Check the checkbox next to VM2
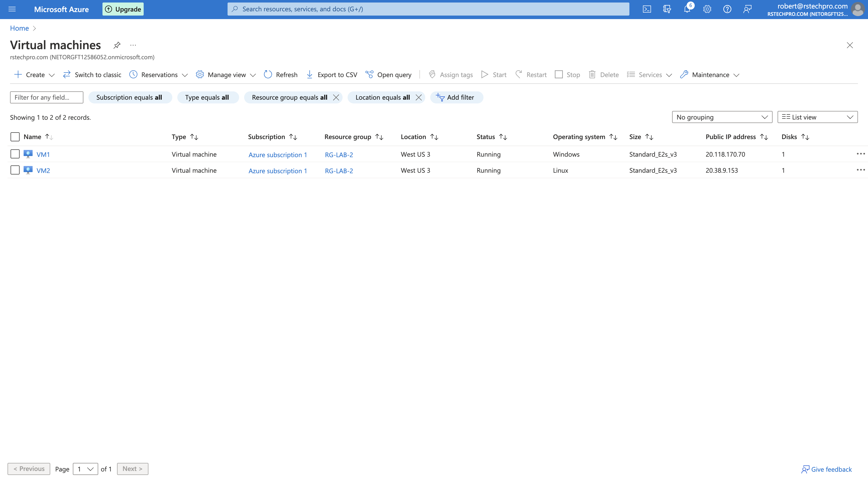 15,170
